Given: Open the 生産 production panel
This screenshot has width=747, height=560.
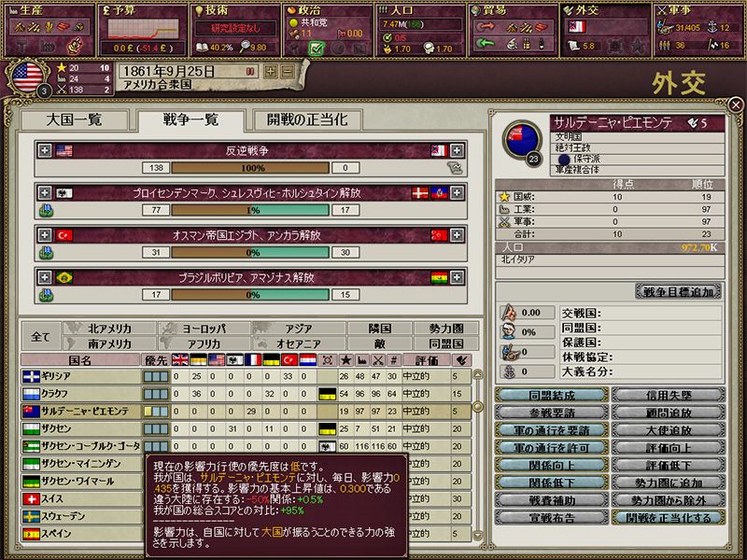Looking at the screenshot, I should pos(49,30).
